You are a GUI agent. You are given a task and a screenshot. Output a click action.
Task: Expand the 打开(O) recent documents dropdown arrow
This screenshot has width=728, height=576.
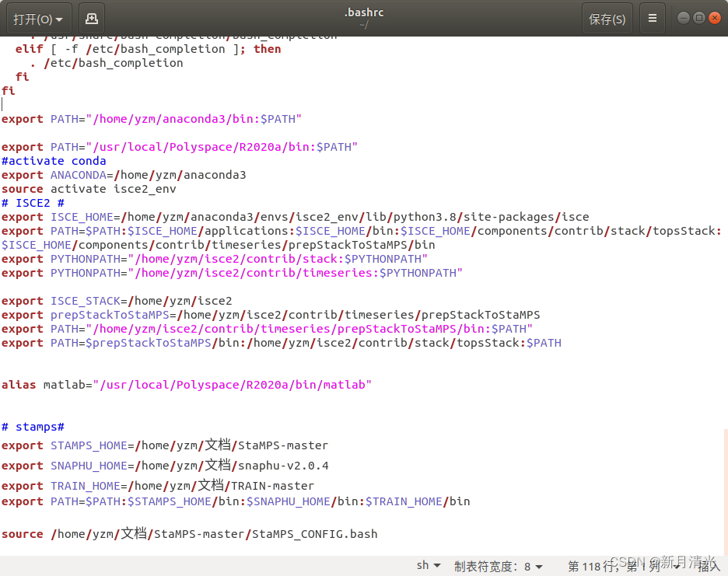(x=61, y=18)
